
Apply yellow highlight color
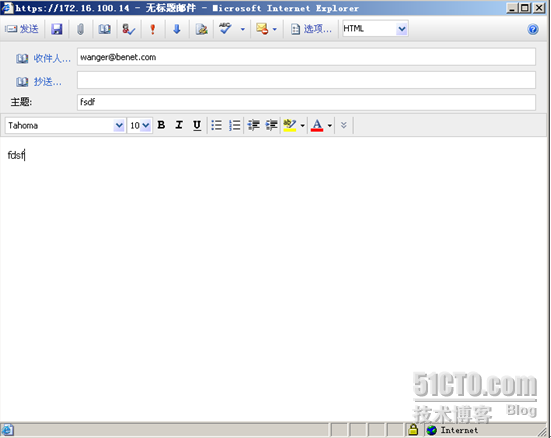coord(290,125)
